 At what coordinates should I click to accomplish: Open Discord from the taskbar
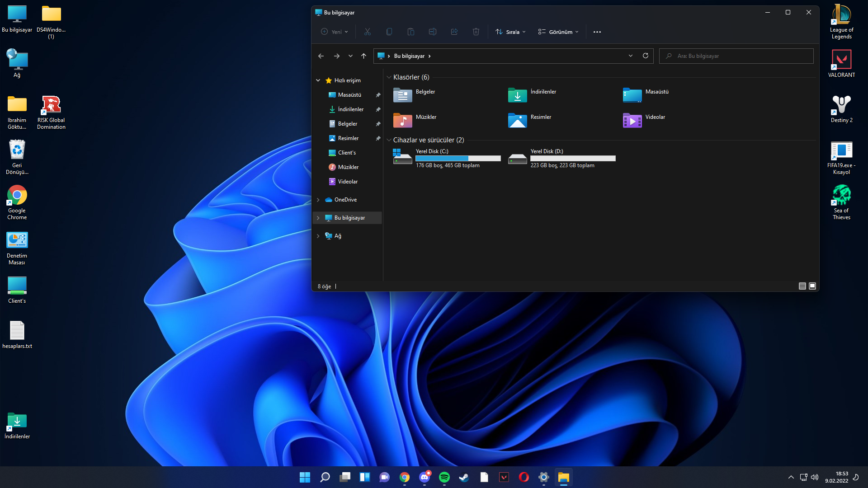(x=425, y=477)
